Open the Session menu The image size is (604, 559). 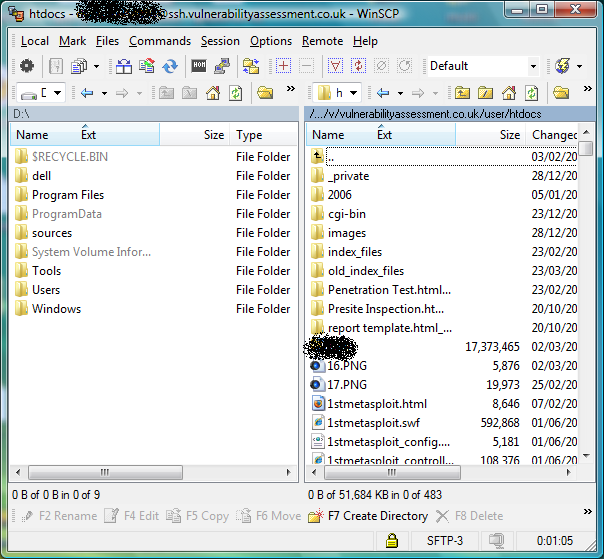(x=220, y=41)
